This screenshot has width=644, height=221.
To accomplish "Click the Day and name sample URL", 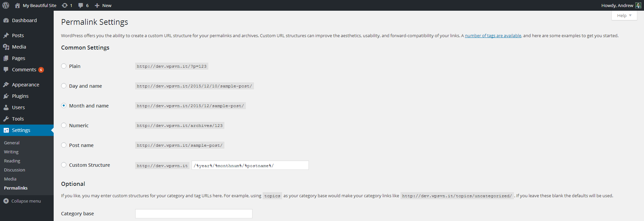I will [194, 86].
